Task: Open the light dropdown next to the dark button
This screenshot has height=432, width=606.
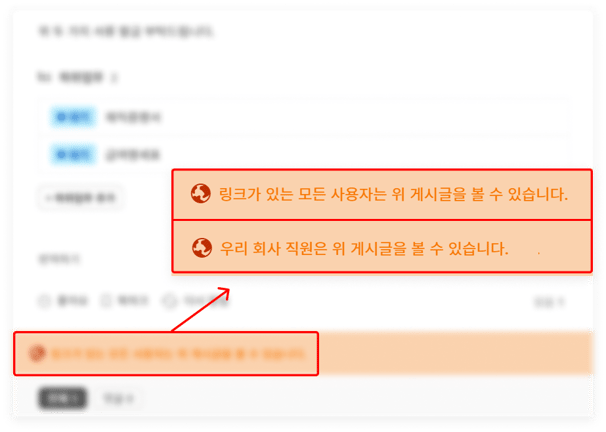Action: click(x=118, y=398)
